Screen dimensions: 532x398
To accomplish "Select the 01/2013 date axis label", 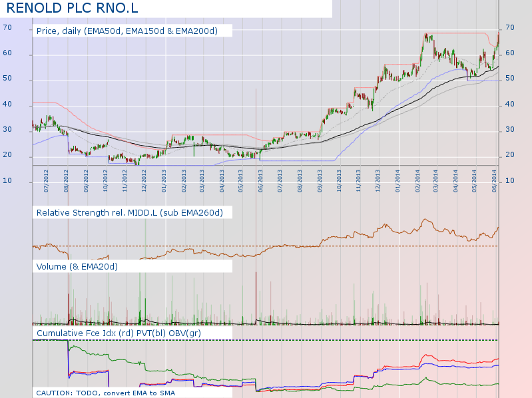I will (x=164, y=181).
